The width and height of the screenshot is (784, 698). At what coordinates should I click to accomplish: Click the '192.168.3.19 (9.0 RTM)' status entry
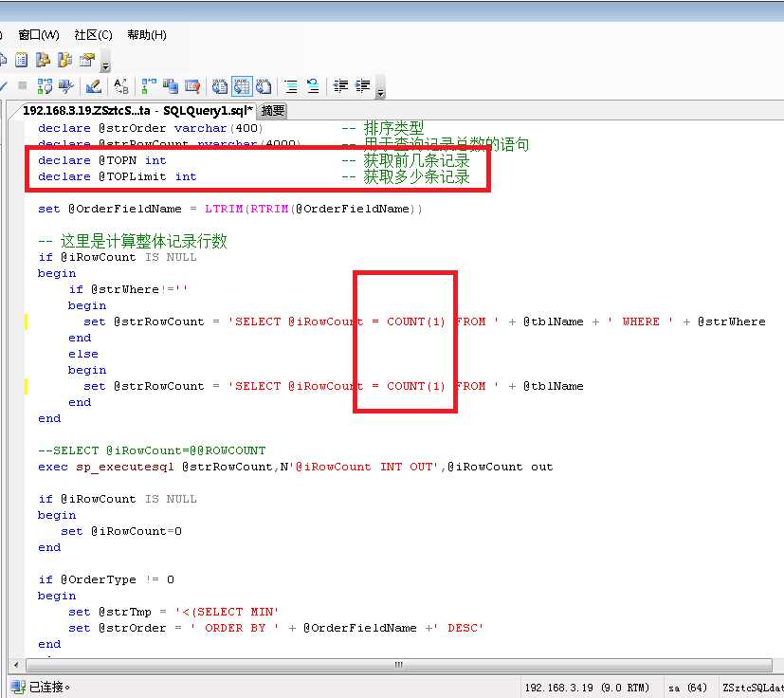point(587,688)
